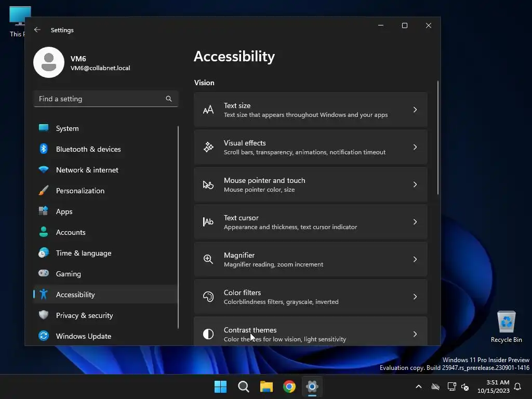Click the Bluetooth icon in sidebar
This screenshot has height=399, width=532.
(44, 149)
